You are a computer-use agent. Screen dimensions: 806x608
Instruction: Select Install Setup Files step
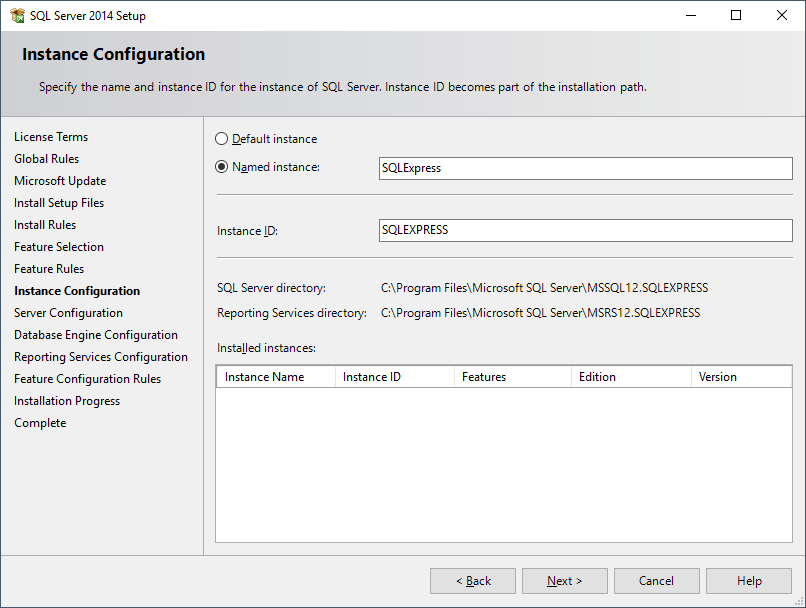(x=59, y=203)
